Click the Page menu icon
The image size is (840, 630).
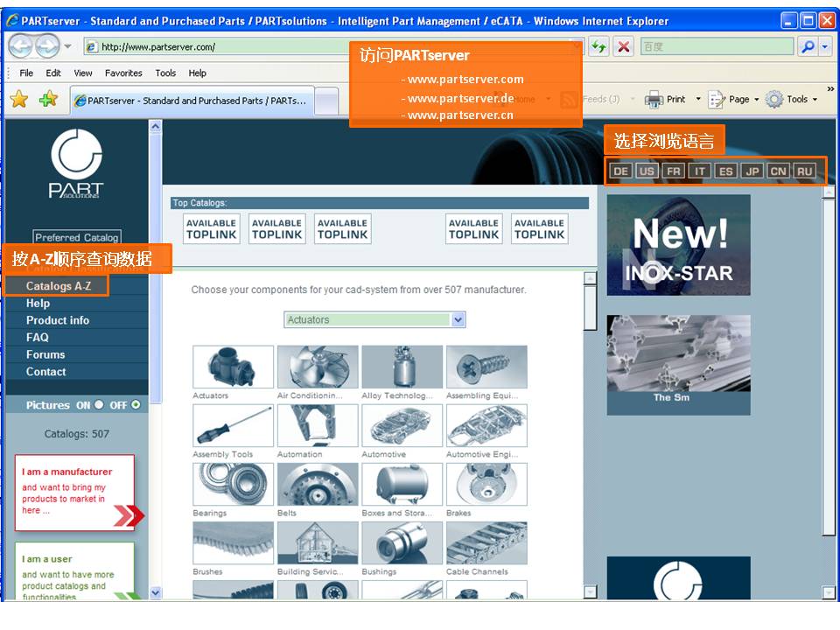[x=717, y=100]
